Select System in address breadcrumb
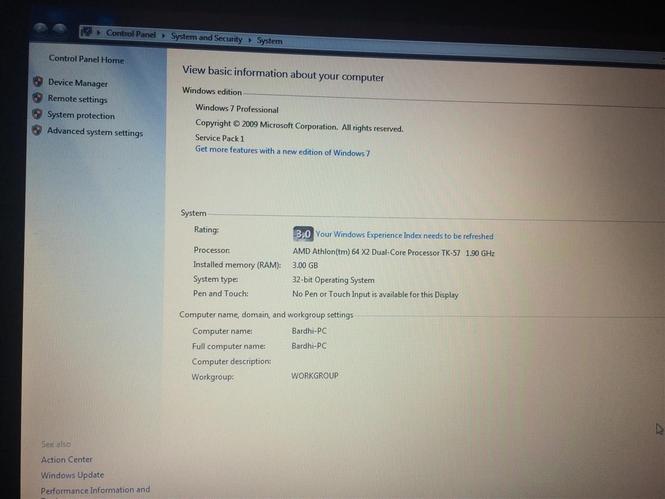The height and width of the screenshot is (499, 665). point(269,41)
